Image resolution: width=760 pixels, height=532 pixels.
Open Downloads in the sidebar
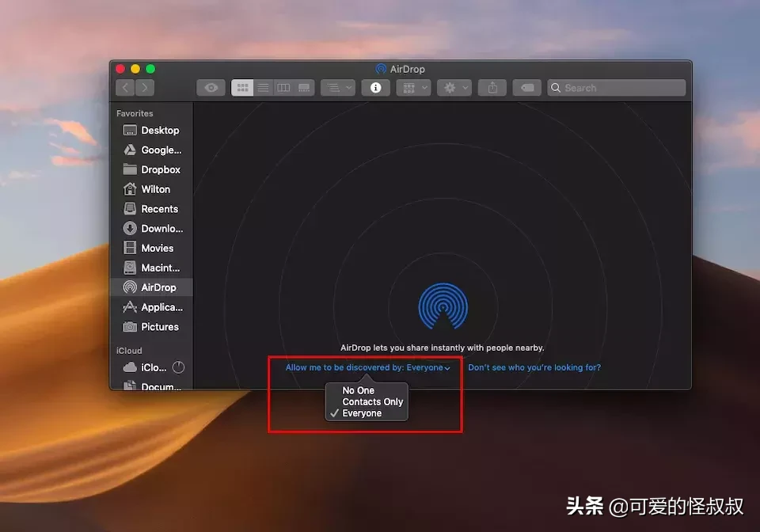pos(152,229)
